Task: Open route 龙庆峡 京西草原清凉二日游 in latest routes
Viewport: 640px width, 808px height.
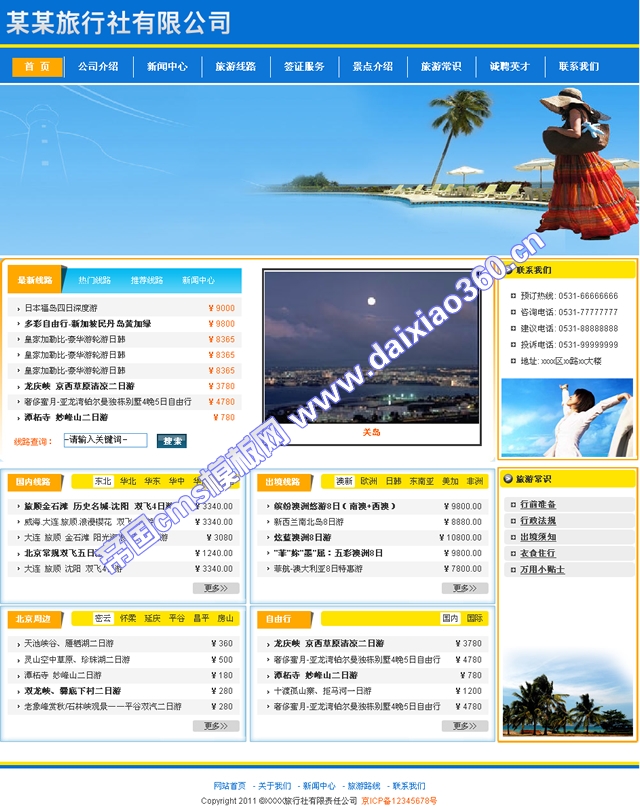Action: point(79,386)
